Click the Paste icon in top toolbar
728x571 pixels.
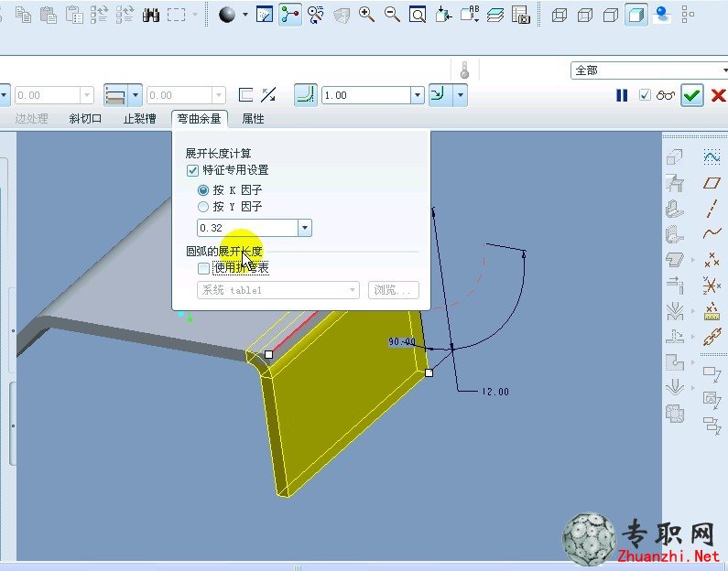coord(49,15)
